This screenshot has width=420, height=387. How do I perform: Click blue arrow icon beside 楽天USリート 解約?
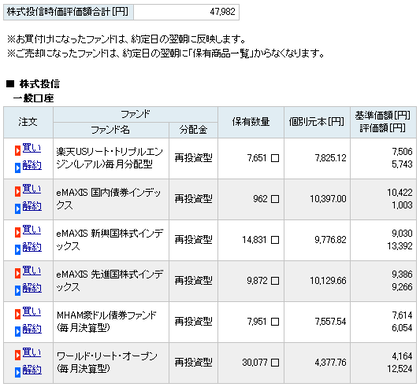click(x=18, y=167)
